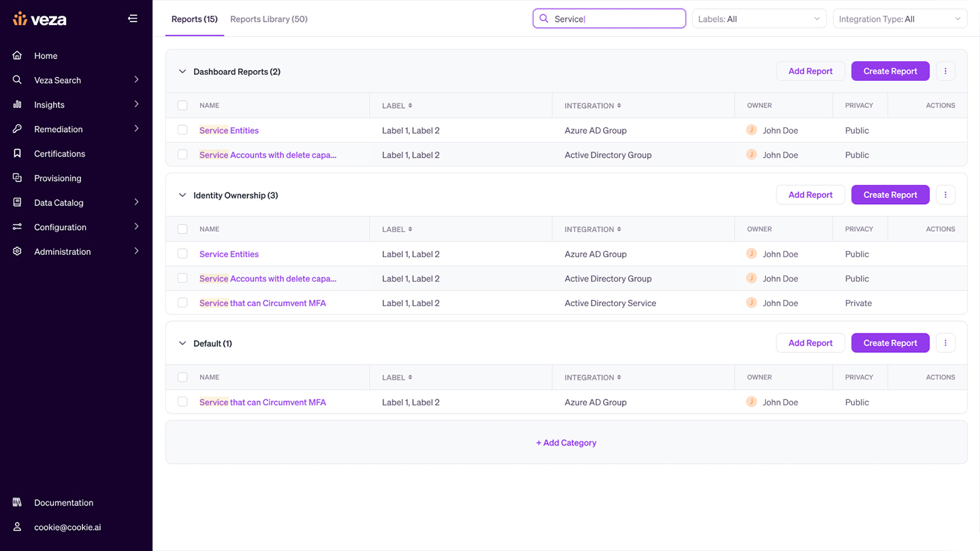The width and height of the screenshot is (980, 551).
Task: Open the Integration Type: All dropdown
Action: (x=900, y=19)
